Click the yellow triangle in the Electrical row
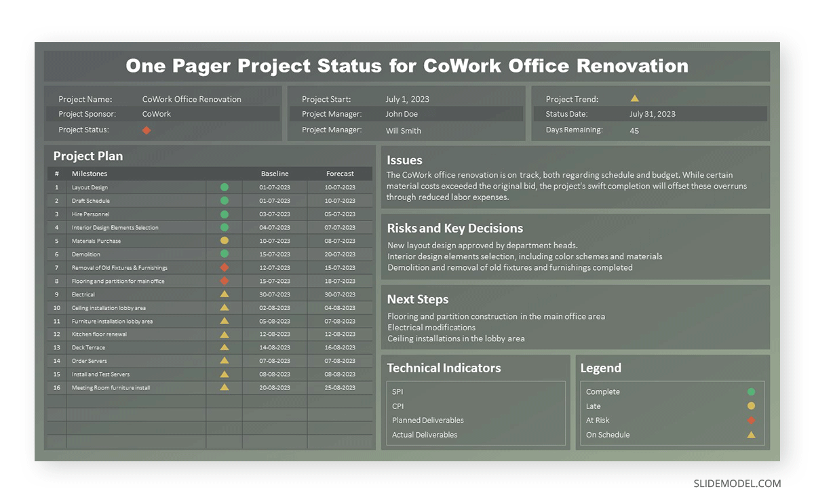Image resolution: width=814 pixels, height=504 pixels. [x=225, y=294]
